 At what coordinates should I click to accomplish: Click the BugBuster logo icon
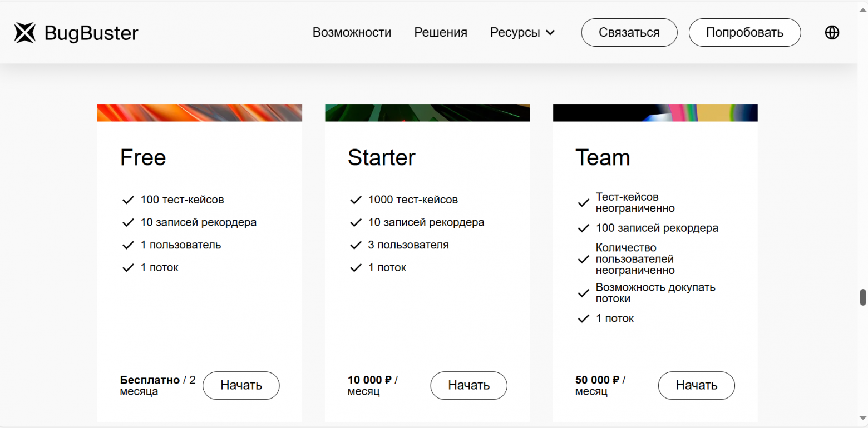tap(25, 33)
